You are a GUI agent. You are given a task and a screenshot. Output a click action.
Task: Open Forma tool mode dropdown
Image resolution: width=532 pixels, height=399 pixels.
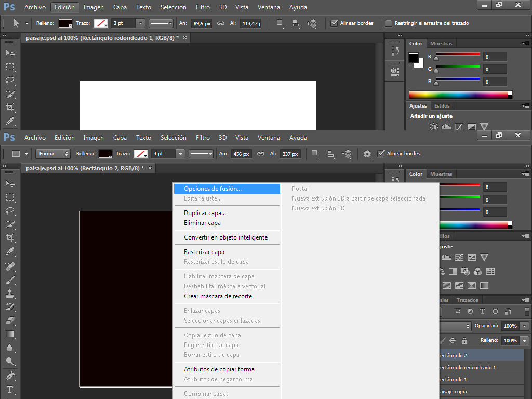52,154
